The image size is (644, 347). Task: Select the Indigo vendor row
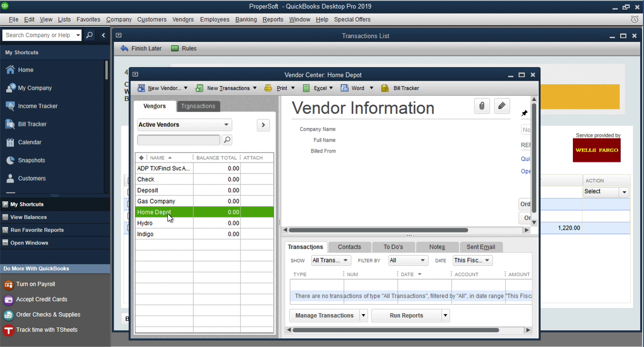pos(205,235)
